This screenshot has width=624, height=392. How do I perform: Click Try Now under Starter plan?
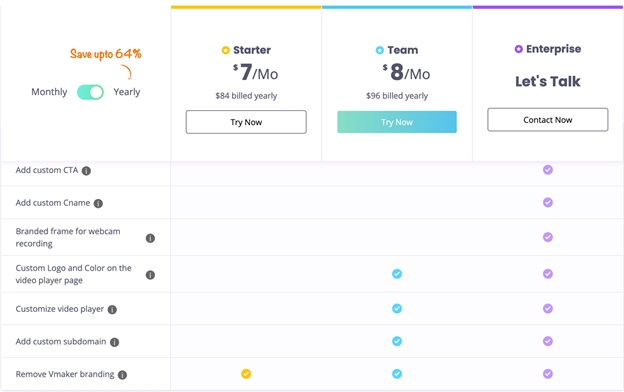coord(246,122)
